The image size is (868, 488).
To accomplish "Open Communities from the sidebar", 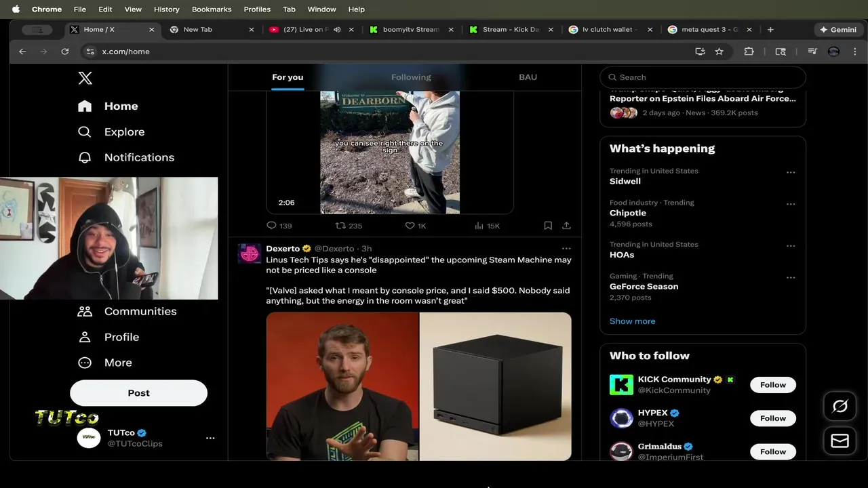I will (127, 311).
